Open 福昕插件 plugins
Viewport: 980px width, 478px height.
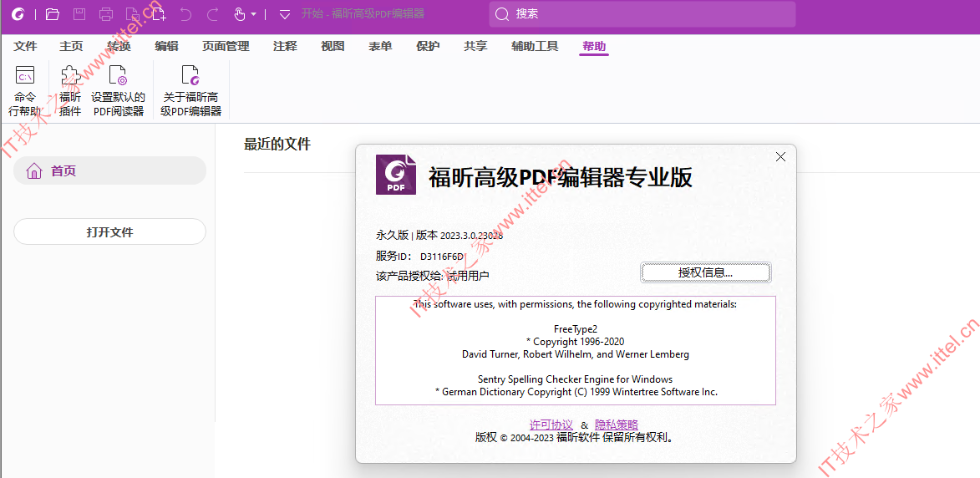(x=70, y=91)
